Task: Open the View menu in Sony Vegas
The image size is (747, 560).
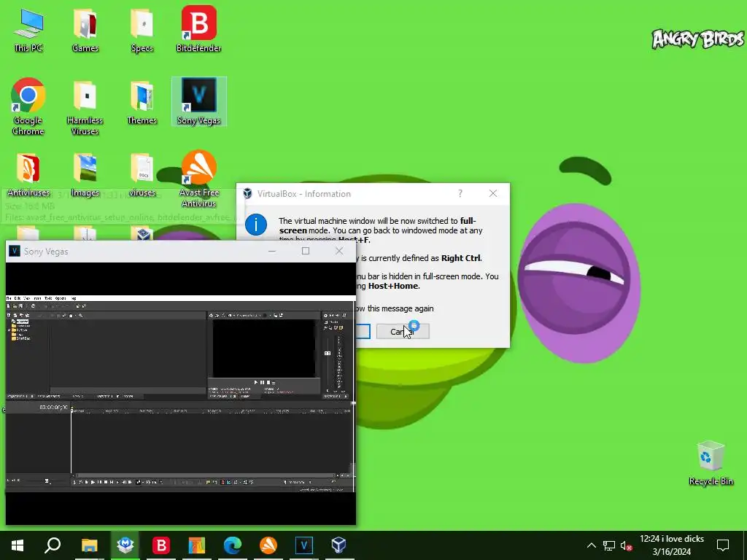Action: (27, 298)
